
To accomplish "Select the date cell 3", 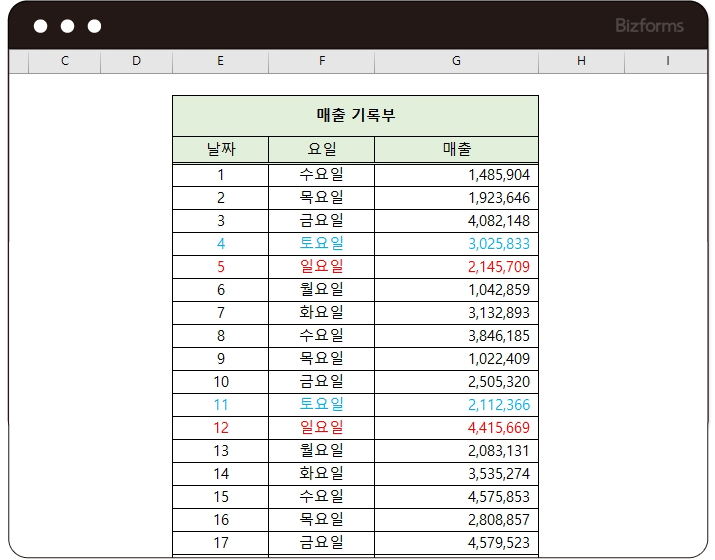I will coord(221,221).
